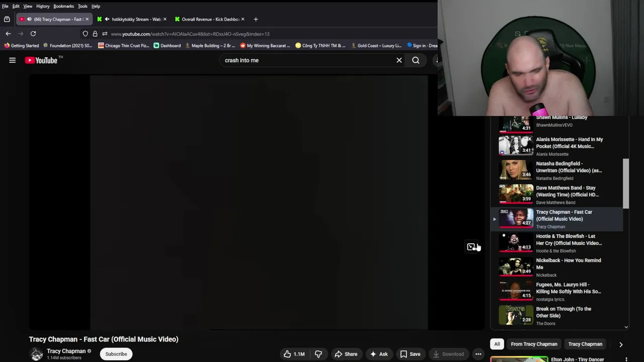644x362 pixels.
Task: Close the Tracy Chapman tab
Action: pos(87,19)
